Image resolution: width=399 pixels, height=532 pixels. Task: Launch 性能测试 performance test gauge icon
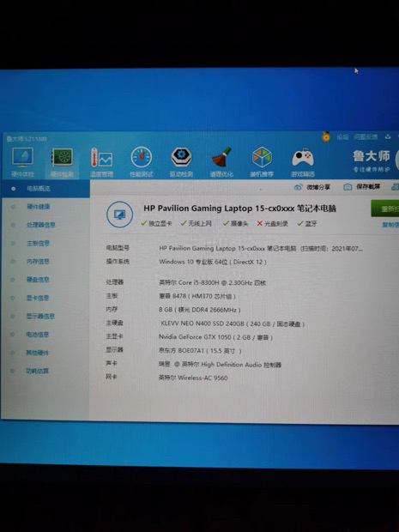click(141, 162)
